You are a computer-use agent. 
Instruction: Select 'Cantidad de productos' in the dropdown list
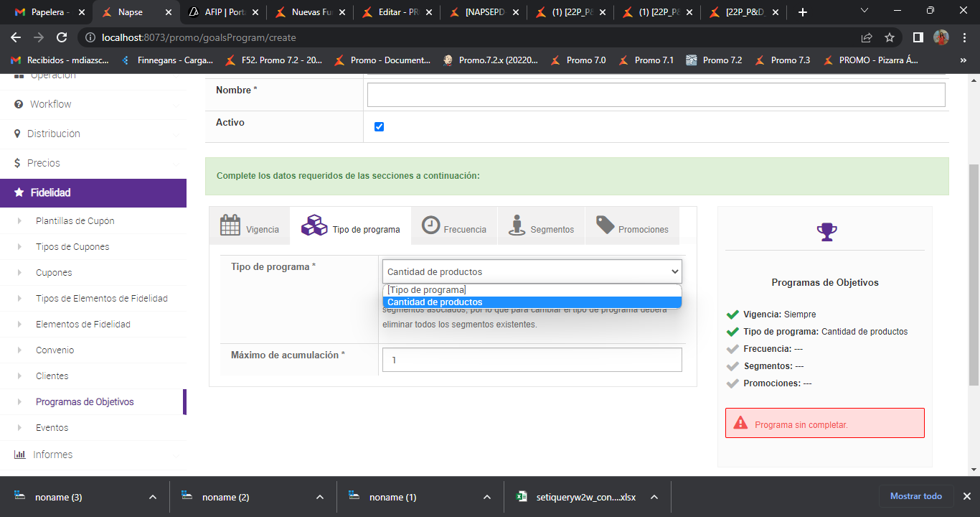click(532, 302)
